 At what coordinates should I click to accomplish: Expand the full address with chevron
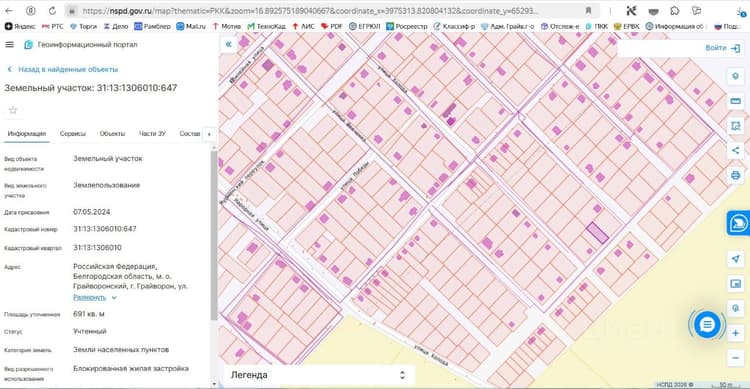click(x=114, y=298)
